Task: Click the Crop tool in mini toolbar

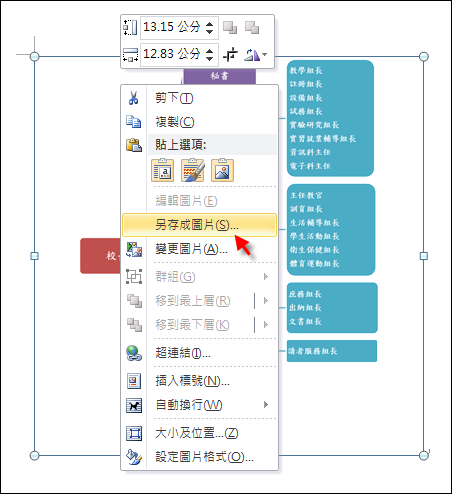Action: click(x=230, y=54)
